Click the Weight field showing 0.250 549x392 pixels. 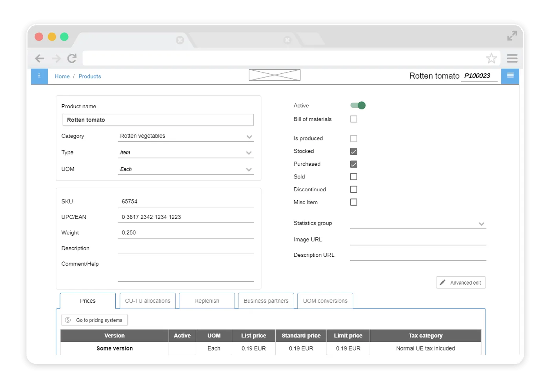pos(186,233)
